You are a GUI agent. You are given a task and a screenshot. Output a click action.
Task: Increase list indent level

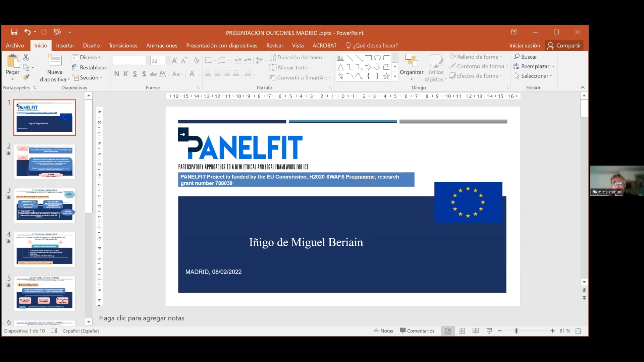247,61
